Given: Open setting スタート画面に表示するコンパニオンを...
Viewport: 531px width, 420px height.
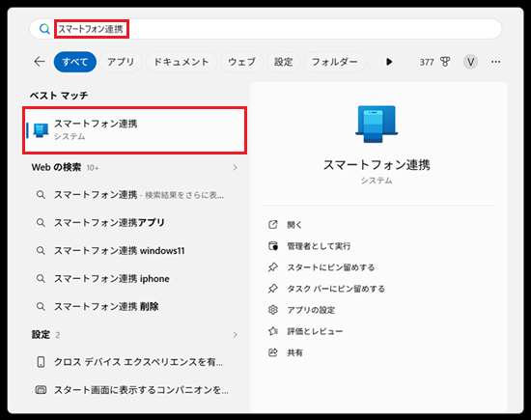Looking at the screenshot, I should pyautogui.click(x=135, y=390).
